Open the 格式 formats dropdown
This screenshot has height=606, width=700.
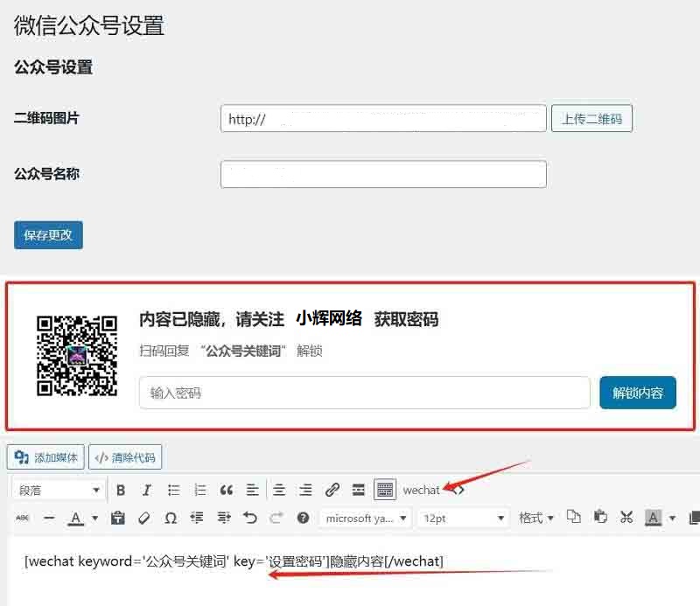click(x=536, y=518)
